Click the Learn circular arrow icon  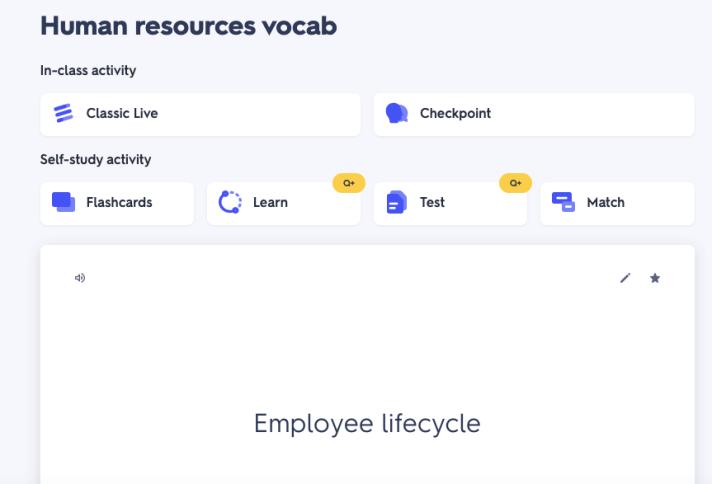click(x=230, y=202)
